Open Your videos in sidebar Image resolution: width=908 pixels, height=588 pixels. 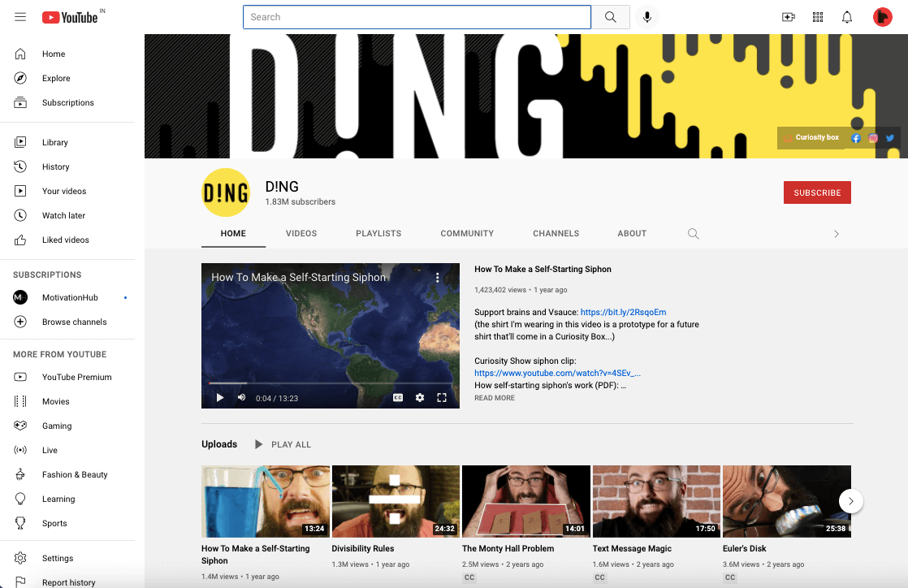tap(67, 191)
